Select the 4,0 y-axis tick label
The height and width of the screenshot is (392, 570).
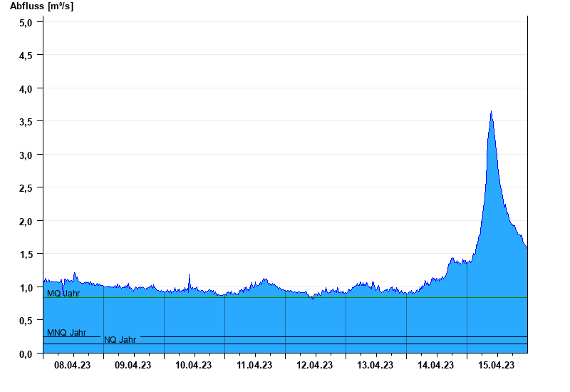click(x=26, y=88)
